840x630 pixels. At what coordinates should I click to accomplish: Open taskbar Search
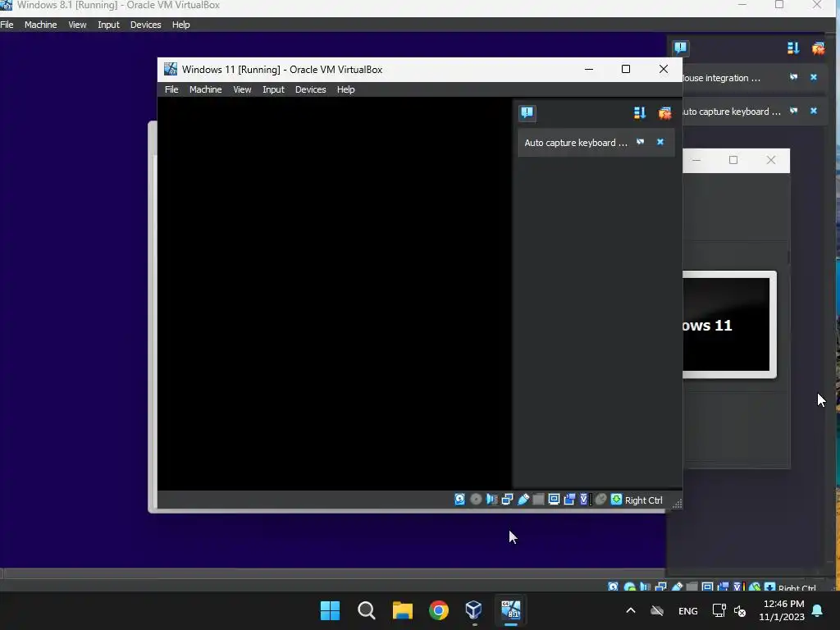367,610
